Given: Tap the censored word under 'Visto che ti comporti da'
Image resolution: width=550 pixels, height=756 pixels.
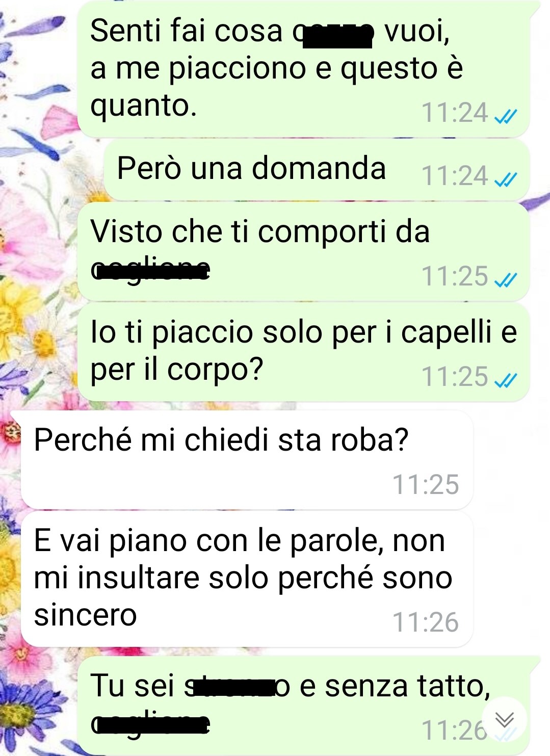Looking at the screenshot, I should pyautogui.click(x=150, y=271).
